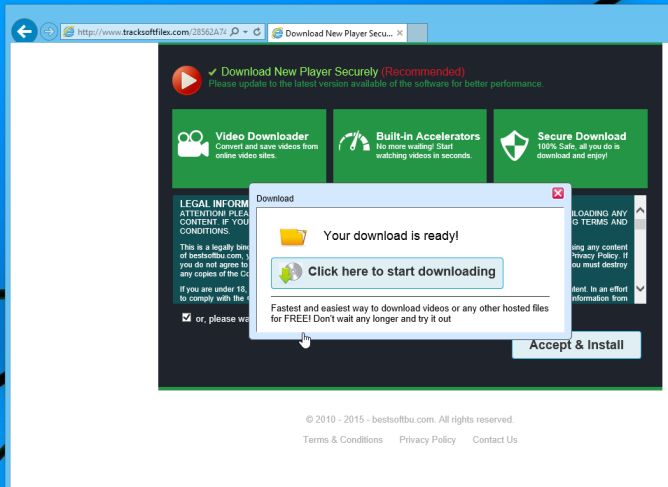Open the Privacy Policy link
Viewport: 668px width, 487px height.
[427, 440]
